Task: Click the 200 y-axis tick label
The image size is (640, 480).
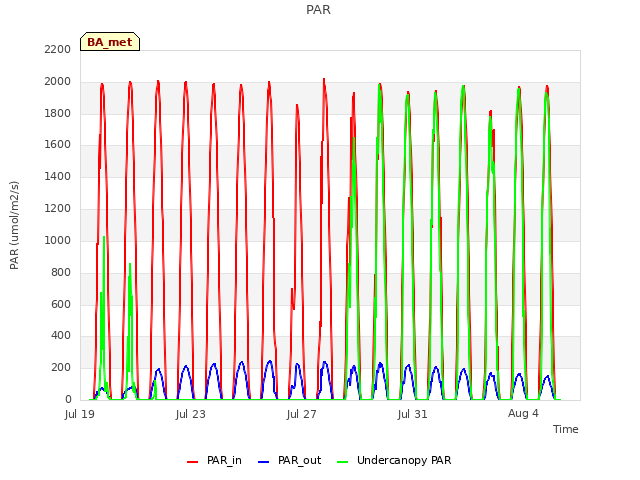Action: [61, 367]
